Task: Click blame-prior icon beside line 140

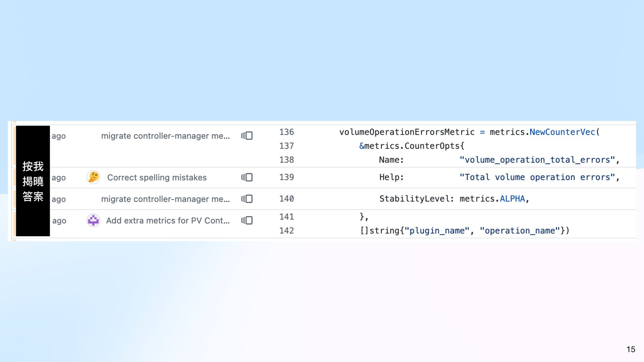Action: pos(247,199)
